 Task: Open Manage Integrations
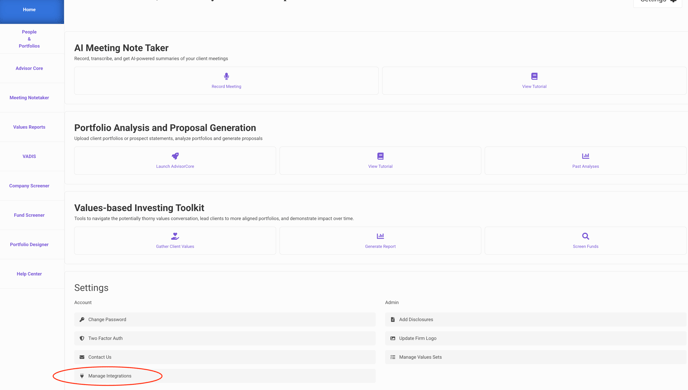pos(225,376)
